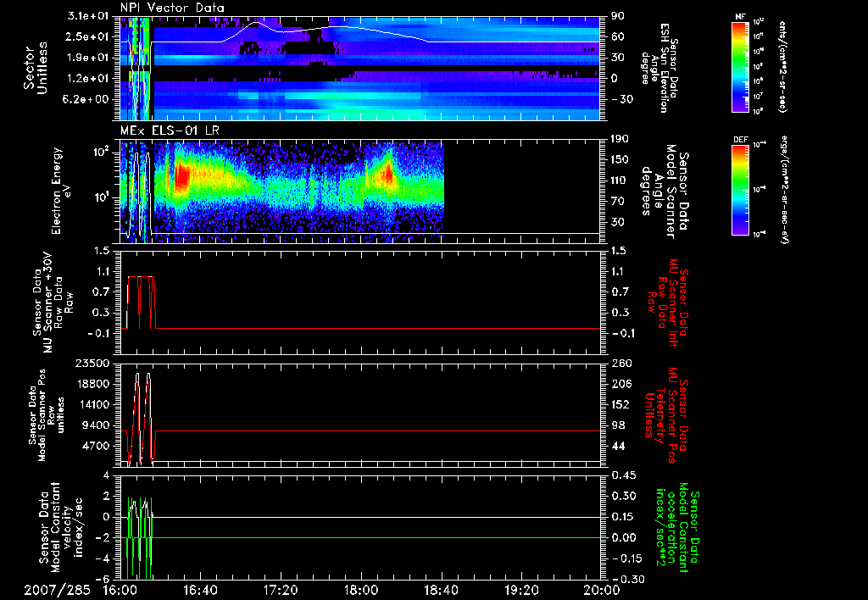Click the 17:20 time axis label
The width and height of the screenshot is (868, 600).
click(280, 590)
